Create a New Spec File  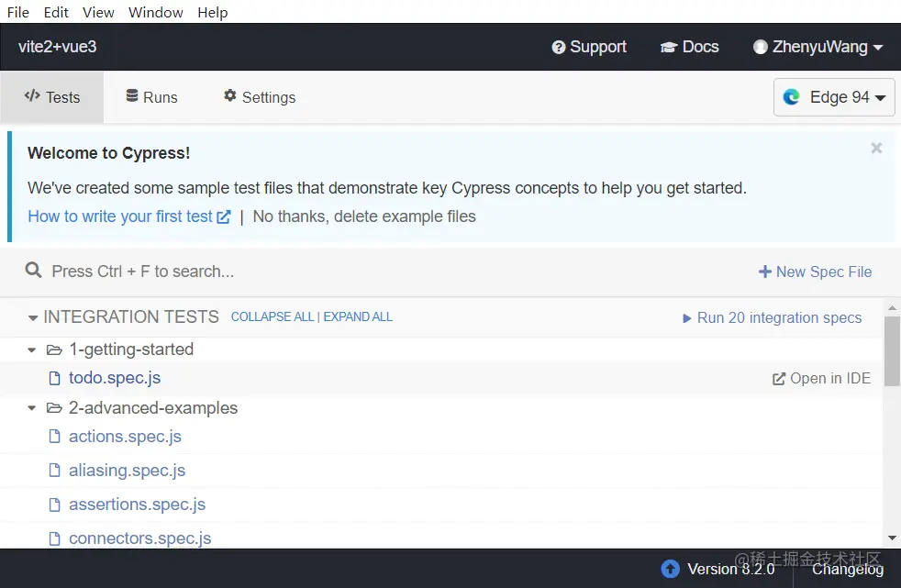pyautogui.click(x=815, y=272)
